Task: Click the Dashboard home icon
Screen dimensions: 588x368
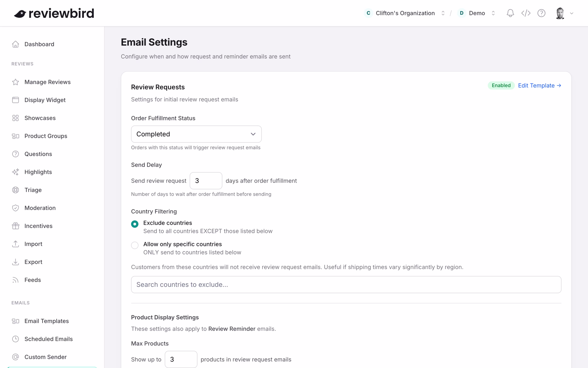Action: pyautogui.click(x=16, y=44)
